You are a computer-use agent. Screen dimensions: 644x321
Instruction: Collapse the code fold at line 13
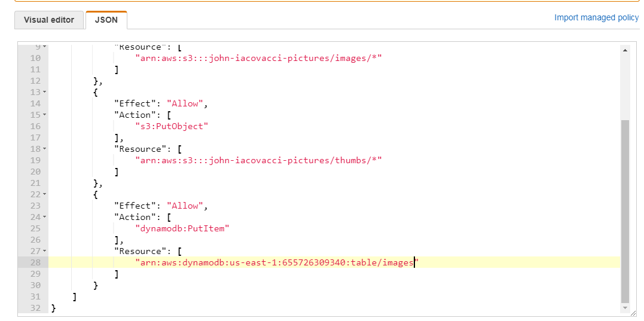click(x=44, y=93)
